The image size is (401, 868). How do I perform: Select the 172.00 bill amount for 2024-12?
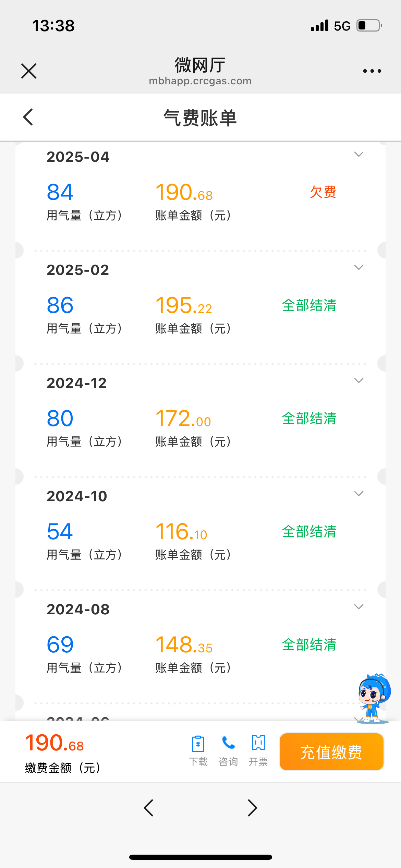click(x=183, y=419)
